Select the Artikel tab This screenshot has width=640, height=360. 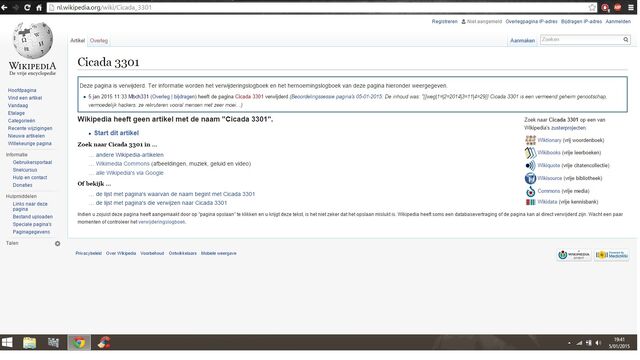pyautogui.click(x=78, y=40)
